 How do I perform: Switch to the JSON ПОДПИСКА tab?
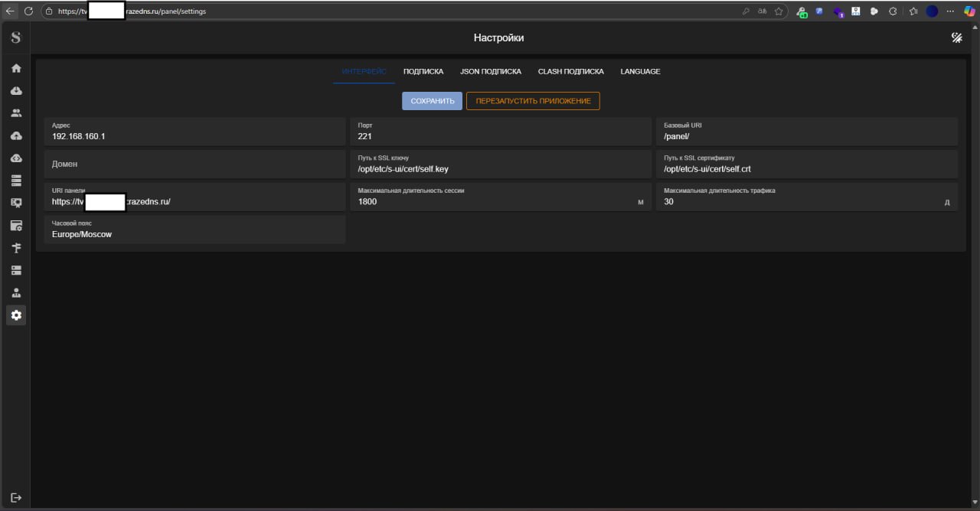pyautogui.click(x=490, y=71)
